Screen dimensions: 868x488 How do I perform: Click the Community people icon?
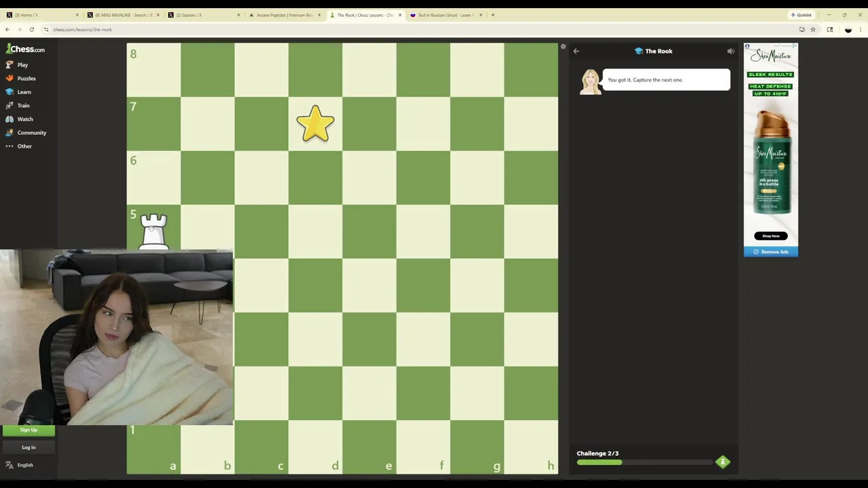coord(9,132)
